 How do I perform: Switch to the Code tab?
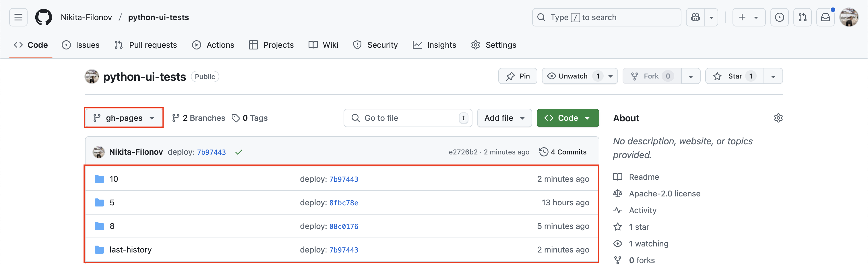click(31, 45)
